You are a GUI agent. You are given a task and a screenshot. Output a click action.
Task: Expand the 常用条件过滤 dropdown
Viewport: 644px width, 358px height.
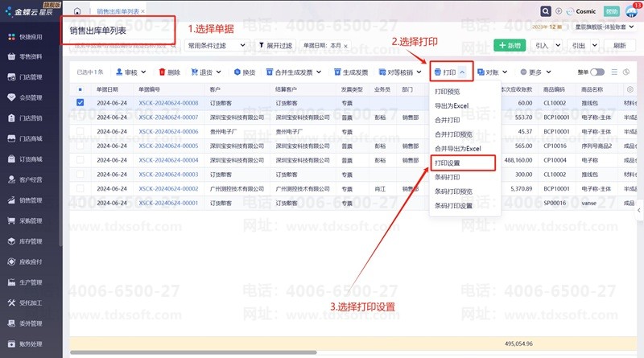click(x=216, y=46)
